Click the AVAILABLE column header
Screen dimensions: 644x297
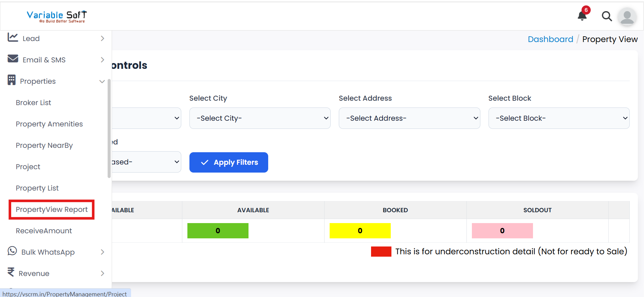point(253,210)
